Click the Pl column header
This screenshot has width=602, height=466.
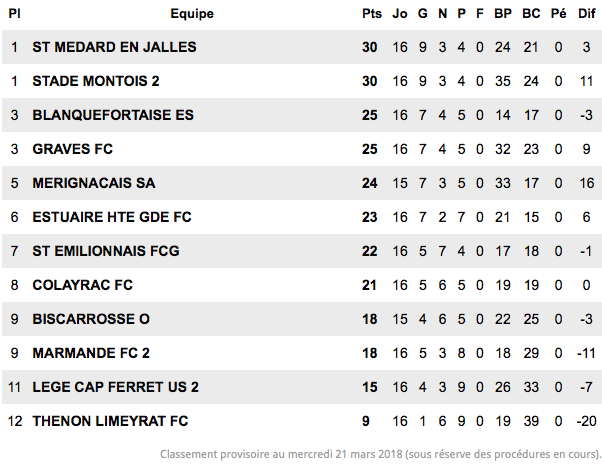(14, 14)
